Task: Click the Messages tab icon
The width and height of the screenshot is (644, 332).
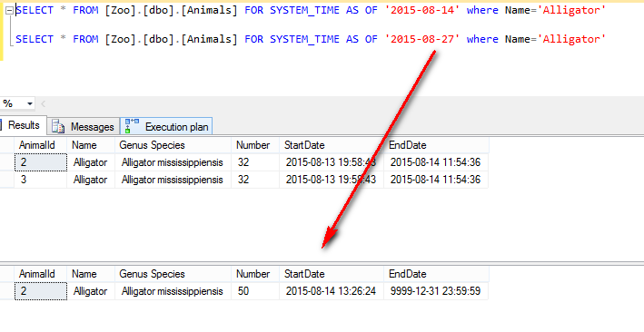Action: point(58,127)
